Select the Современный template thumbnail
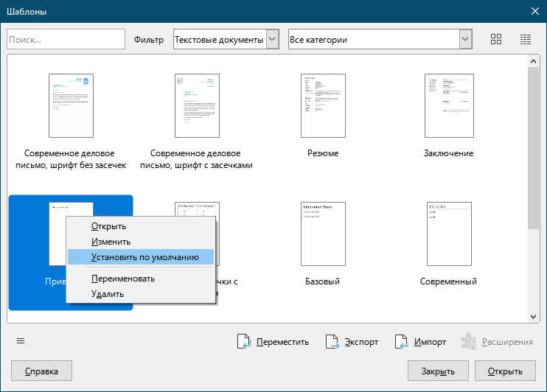Viewport: 547px width, 392px height. coord(449,234)
